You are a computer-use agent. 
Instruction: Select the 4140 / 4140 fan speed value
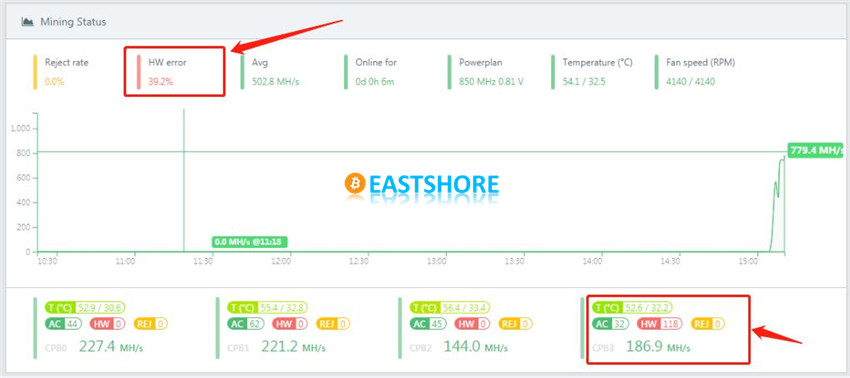coord(690,82)
